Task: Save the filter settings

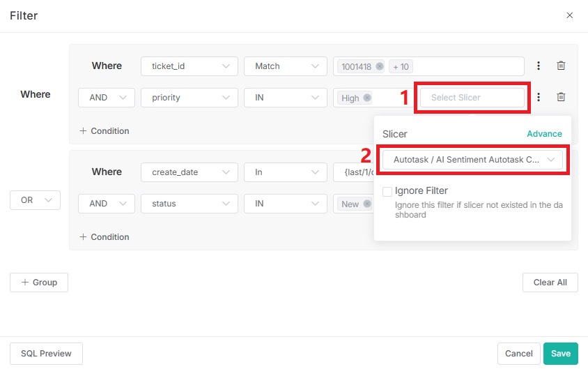Action: pos(561,354)
